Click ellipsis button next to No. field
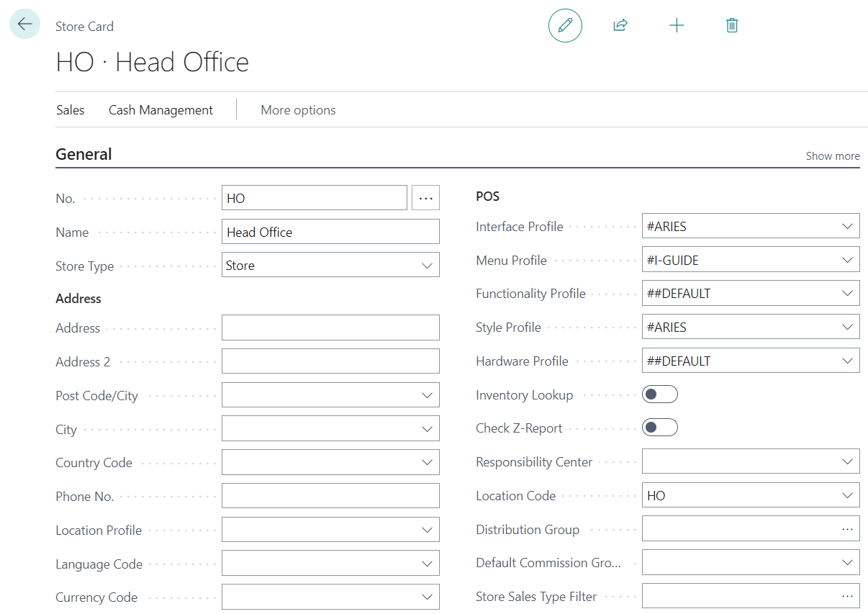 pos(425,198)
